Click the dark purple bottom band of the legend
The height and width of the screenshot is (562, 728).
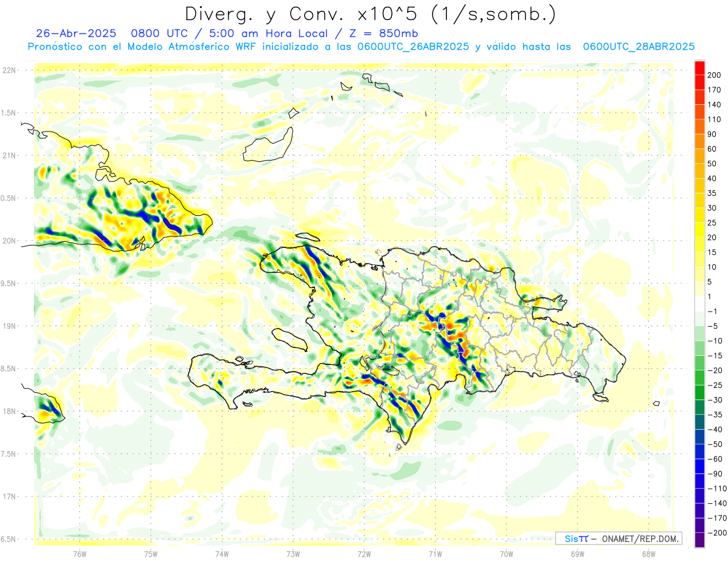click(699, 540)
